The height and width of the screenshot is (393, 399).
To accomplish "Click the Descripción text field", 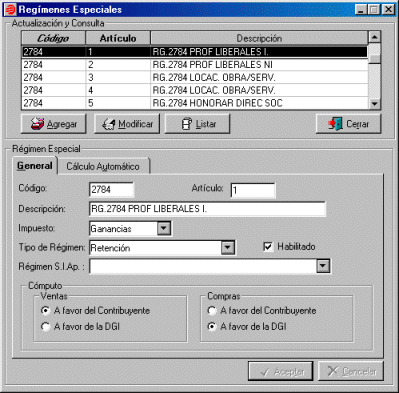I will point(207,209).
